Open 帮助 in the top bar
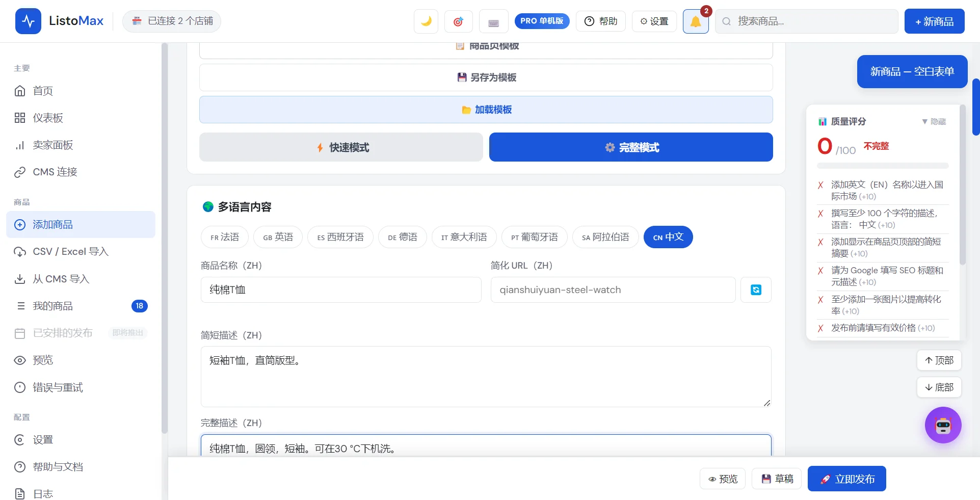 tap(601, 21)
